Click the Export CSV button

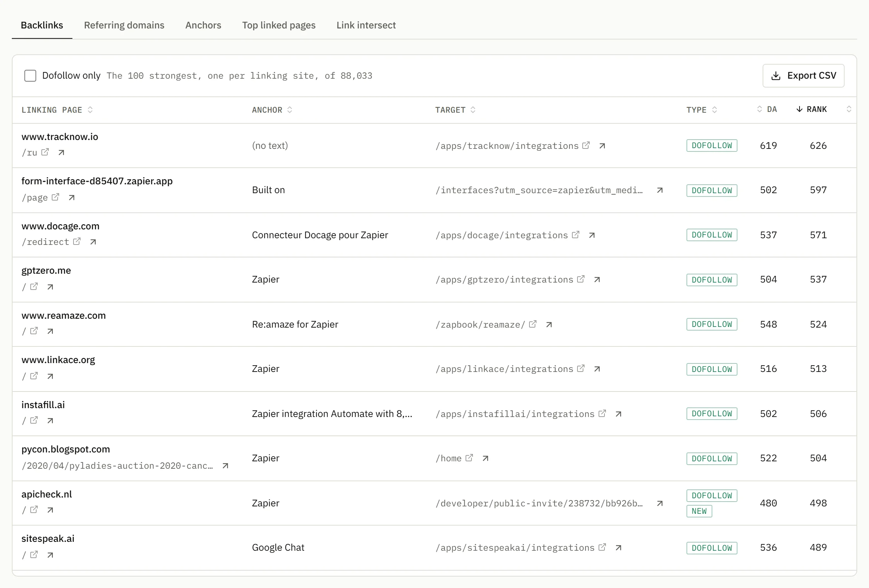[803, 76]
